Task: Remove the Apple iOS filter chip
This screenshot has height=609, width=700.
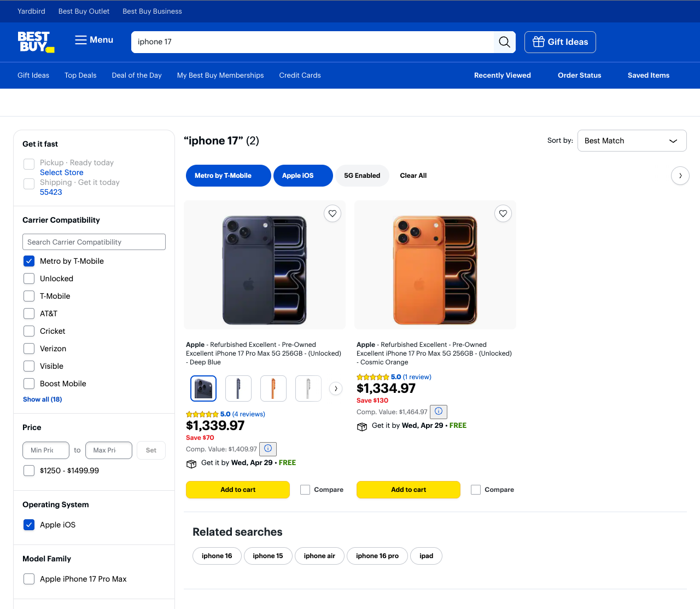Action: point(303,176)
